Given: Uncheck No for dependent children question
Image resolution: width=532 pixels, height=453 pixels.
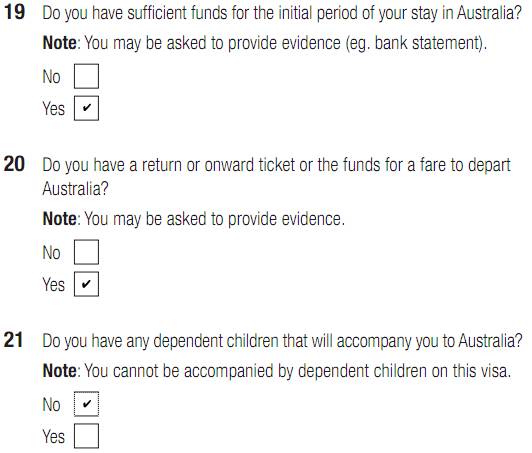Looking at the screenshot, I should [86, 404].
